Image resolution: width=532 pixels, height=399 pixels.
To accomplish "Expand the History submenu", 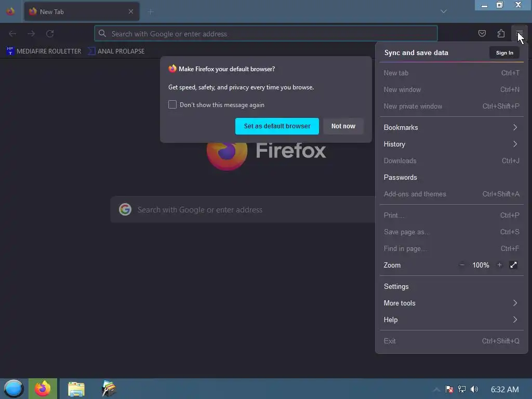I will (451, 144).
